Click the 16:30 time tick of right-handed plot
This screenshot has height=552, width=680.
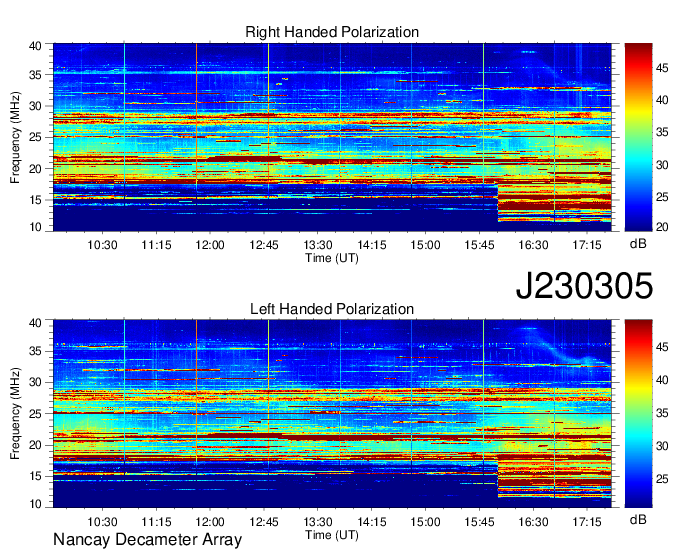[x=533, y=245]
